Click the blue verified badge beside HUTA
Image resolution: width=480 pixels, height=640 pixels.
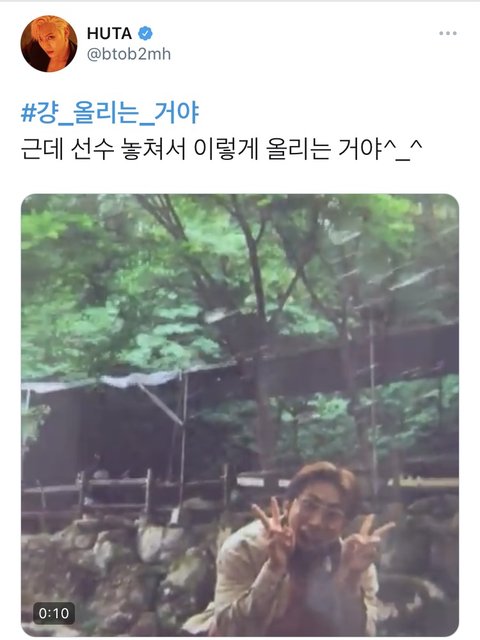click(x=145, y=33)
